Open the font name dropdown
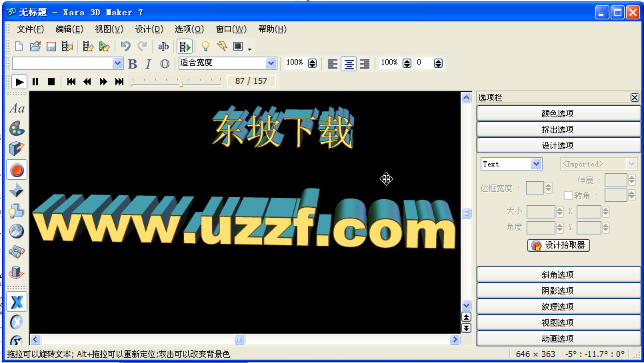 117,63
